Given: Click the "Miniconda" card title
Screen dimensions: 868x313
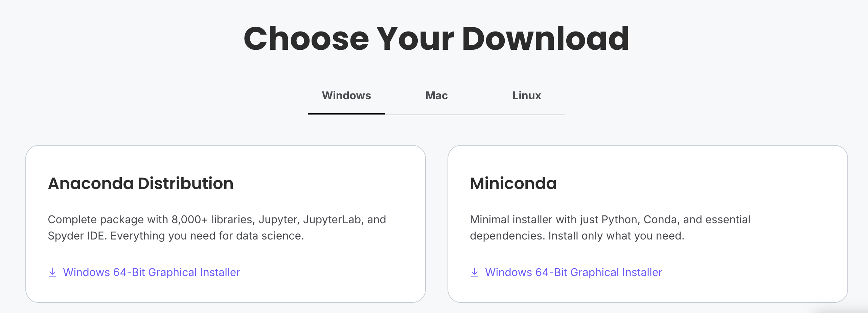Looking at the screenshot, I should click(x=513, y=183).
